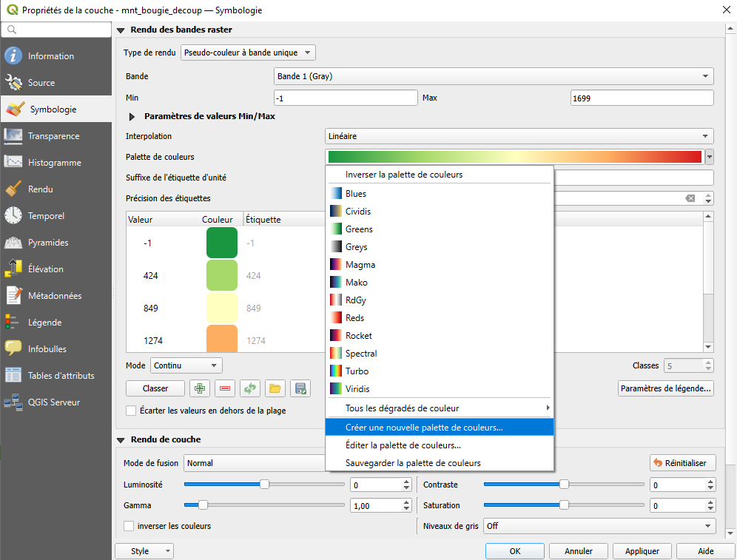Viewport: 737px width, 560px height.
Task: Click the Max value input field
Action: [642, 98]
